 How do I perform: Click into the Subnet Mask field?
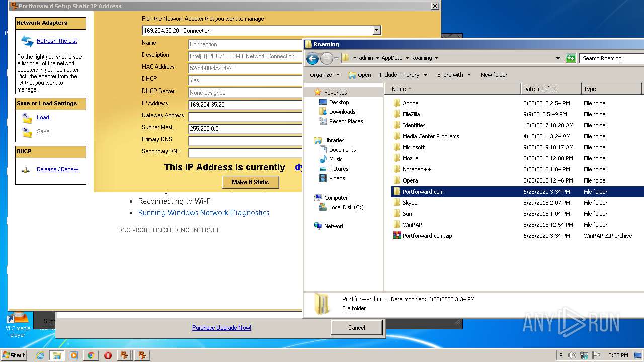[x=245, y=129]
